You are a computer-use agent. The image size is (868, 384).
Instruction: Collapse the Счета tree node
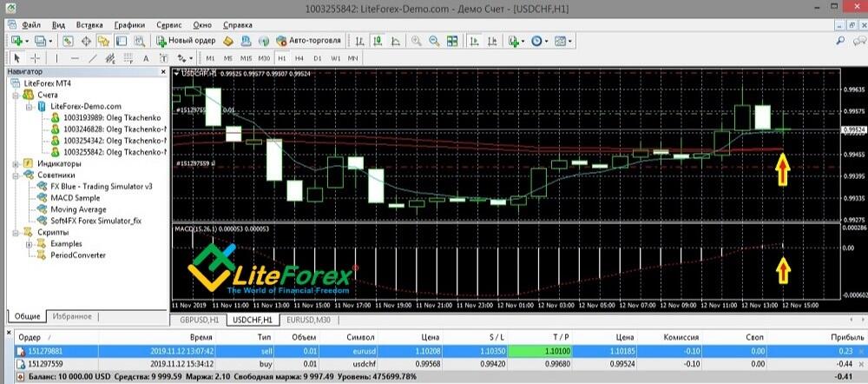pos(16,95)
